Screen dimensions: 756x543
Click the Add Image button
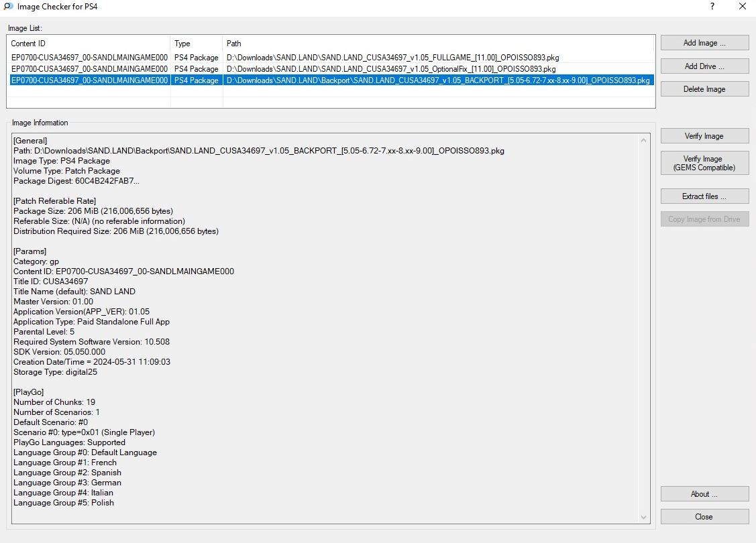point(704,43)
